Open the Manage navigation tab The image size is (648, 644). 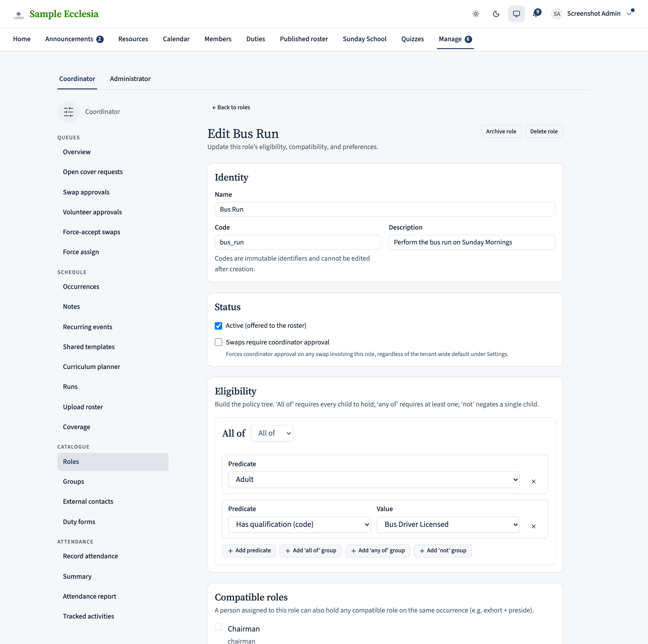click(455, 39)
